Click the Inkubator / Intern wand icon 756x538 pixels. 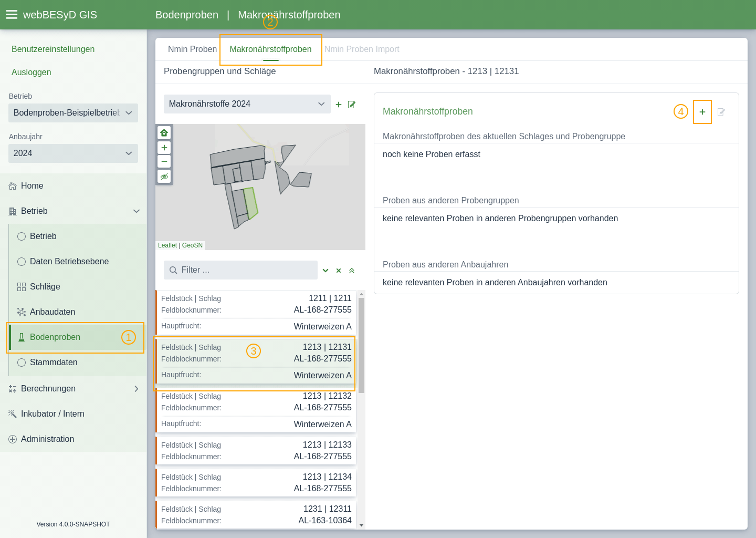pos(13,414)
